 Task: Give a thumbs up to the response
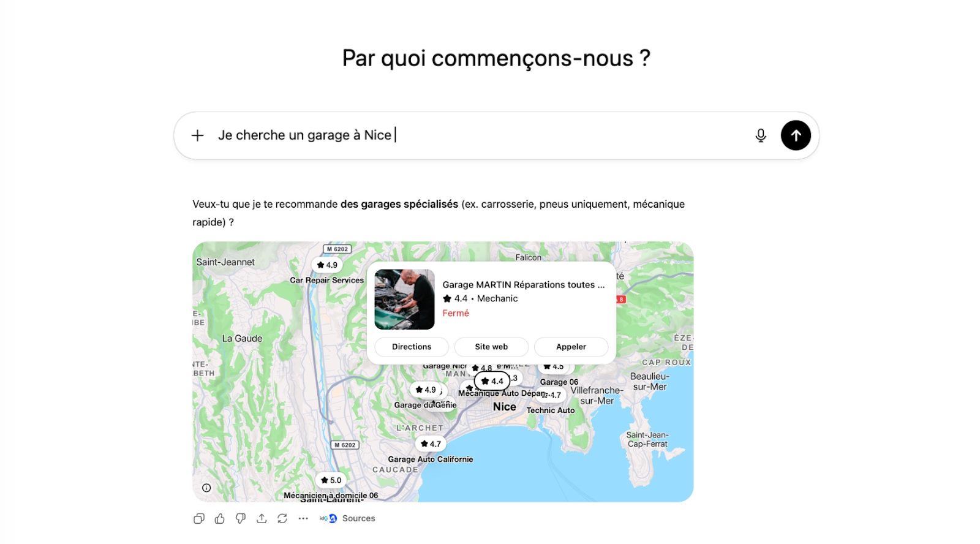point(220,518)
